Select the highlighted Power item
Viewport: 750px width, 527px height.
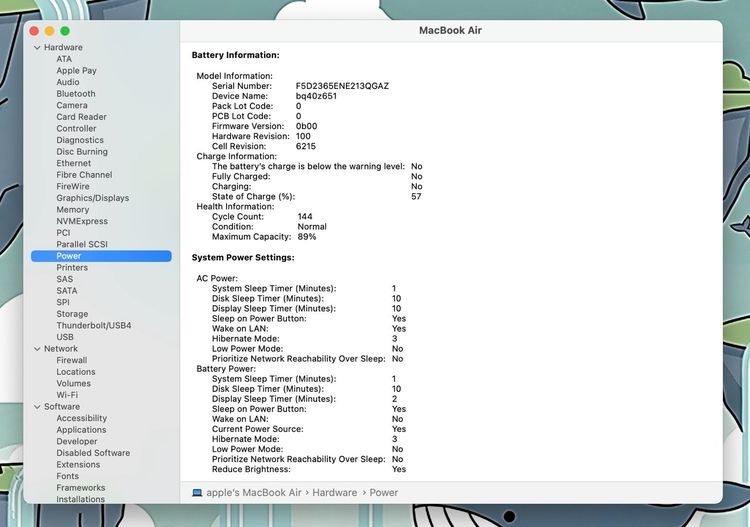coord(101,256)
